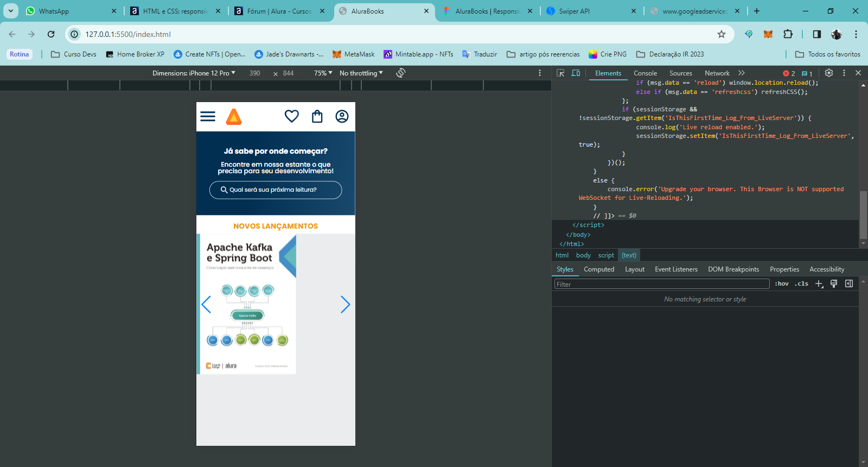The height and width of the screenshot is (467, 868).
Task: Open the user profile icon
Action: point(342,116)
